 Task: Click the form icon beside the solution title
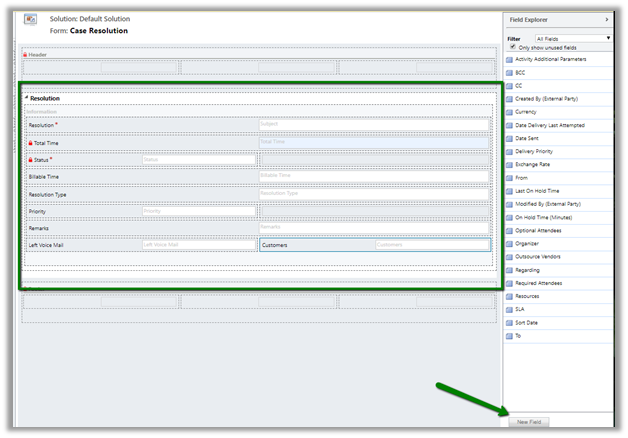point(30,20)
